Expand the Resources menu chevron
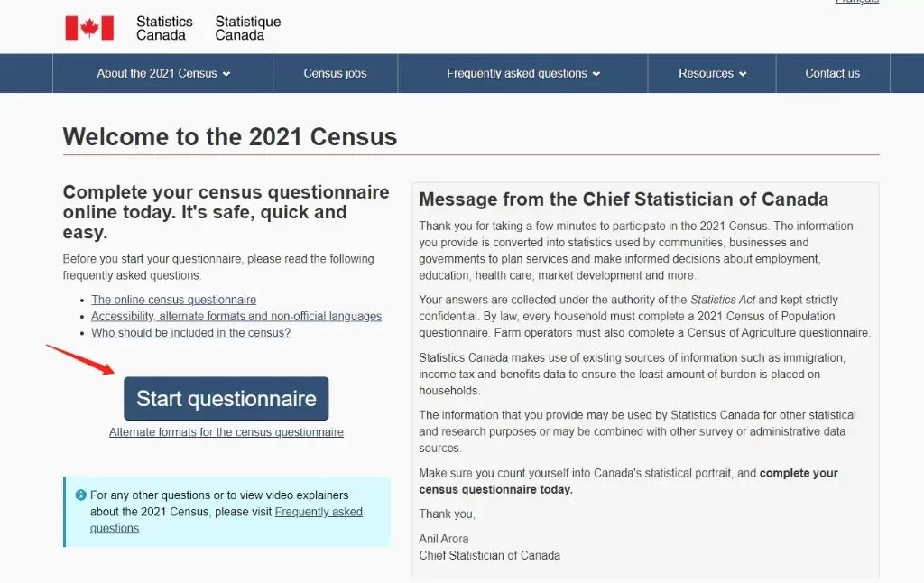This screenshot has width=924, height=583. click(x=743, y=74)
